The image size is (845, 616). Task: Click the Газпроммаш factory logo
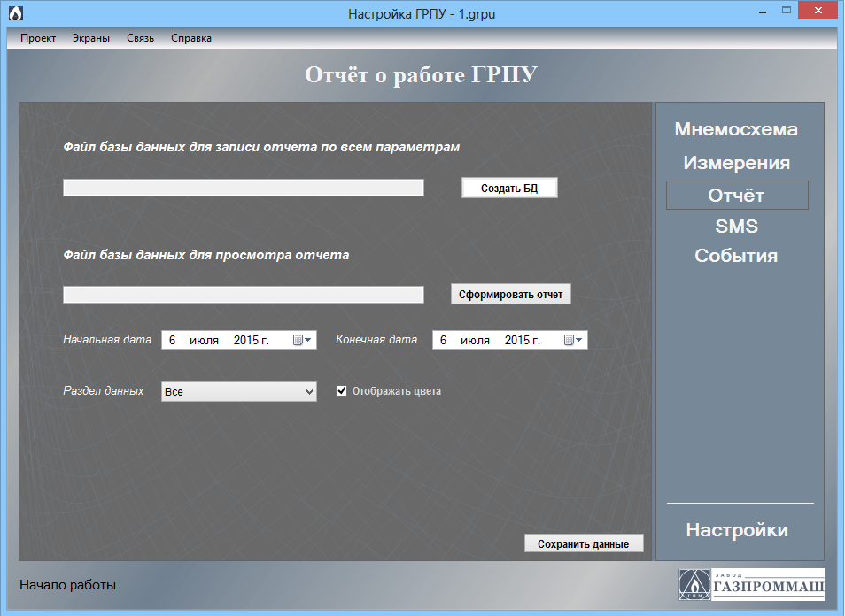tap(751, 585)
